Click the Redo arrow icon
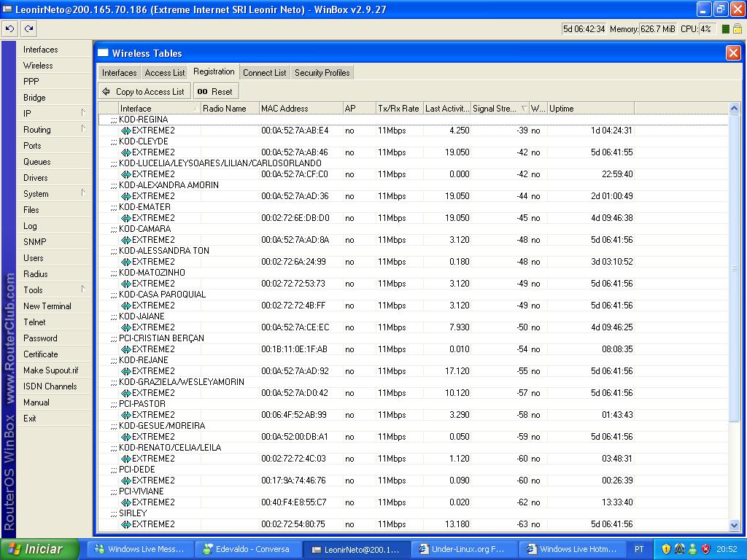The image size is (747, 560). 28,29
